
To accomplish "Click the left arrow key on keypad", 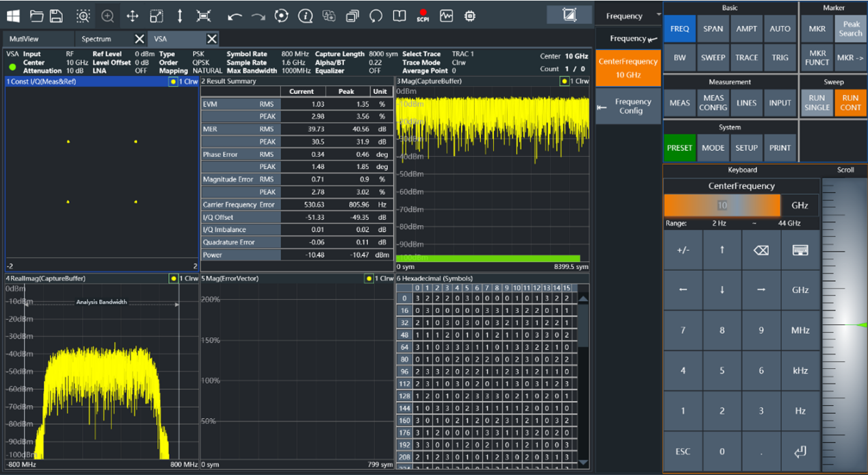I will (x=683, y=290).
